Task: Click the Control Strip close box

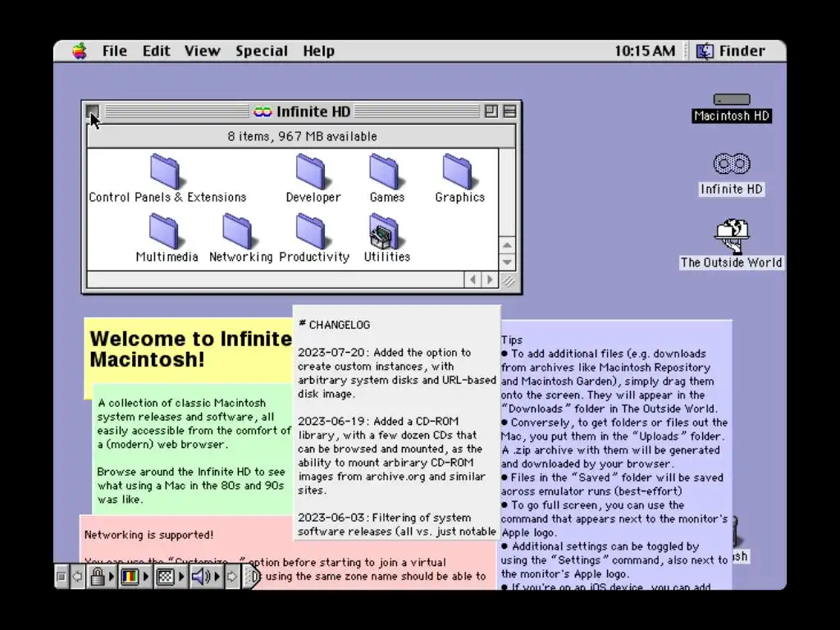Action: pyautogui.click(x=61, y=577)
